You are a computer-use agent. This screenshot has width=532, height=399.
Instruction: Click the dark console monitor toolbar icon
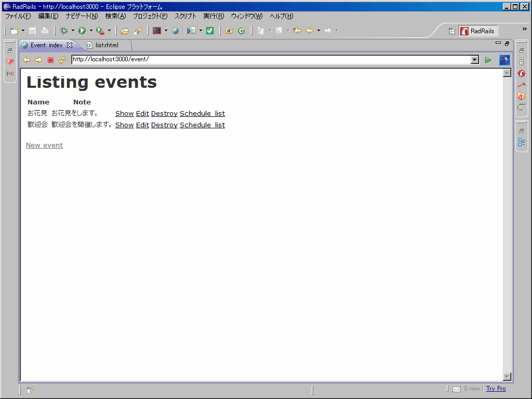[x=157, y=31]
